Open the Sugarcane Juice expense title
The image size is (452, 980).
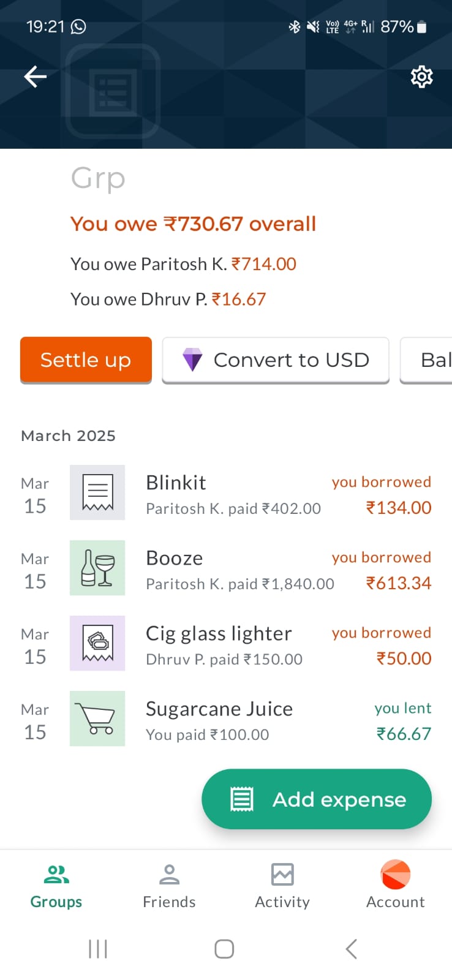tap(219, 709)
